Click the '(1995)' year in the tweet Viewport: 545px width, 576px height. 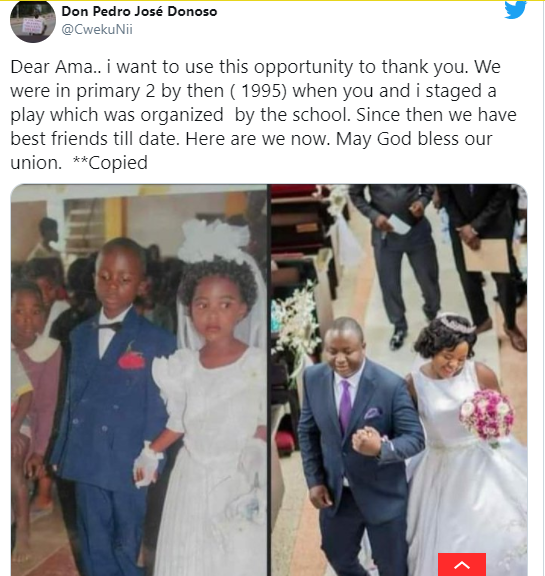click(259, 91)
